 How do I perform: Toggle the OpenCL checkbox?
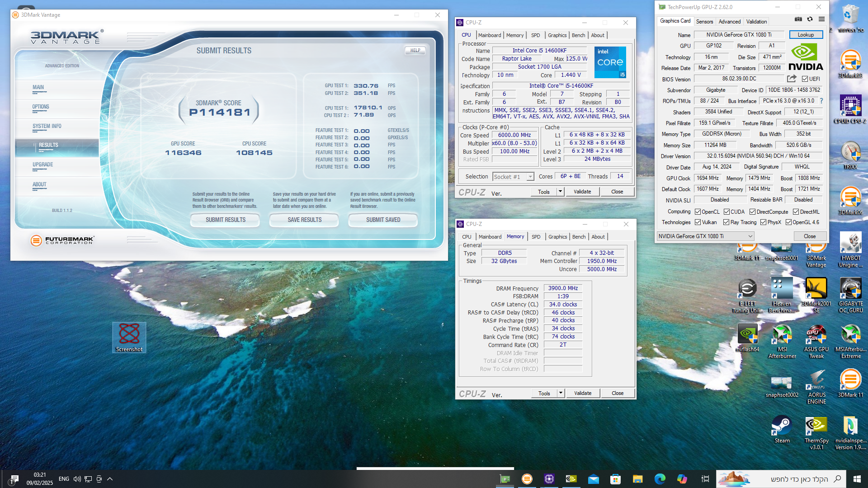pyautogui.click(x=698, y=211)
